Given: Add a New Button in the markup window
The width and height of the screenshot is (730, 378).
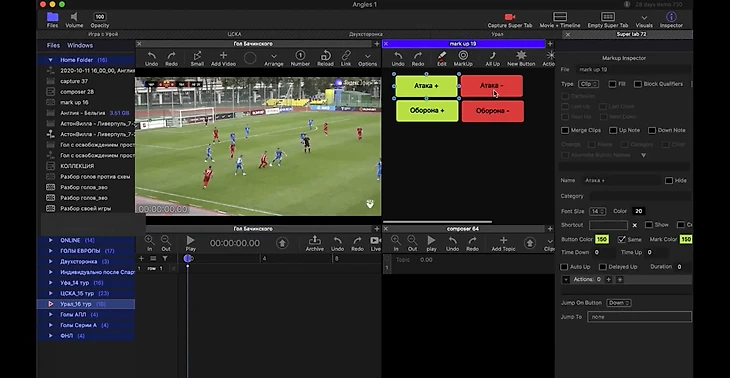Looking at the screenshot, I should point(521,59).
